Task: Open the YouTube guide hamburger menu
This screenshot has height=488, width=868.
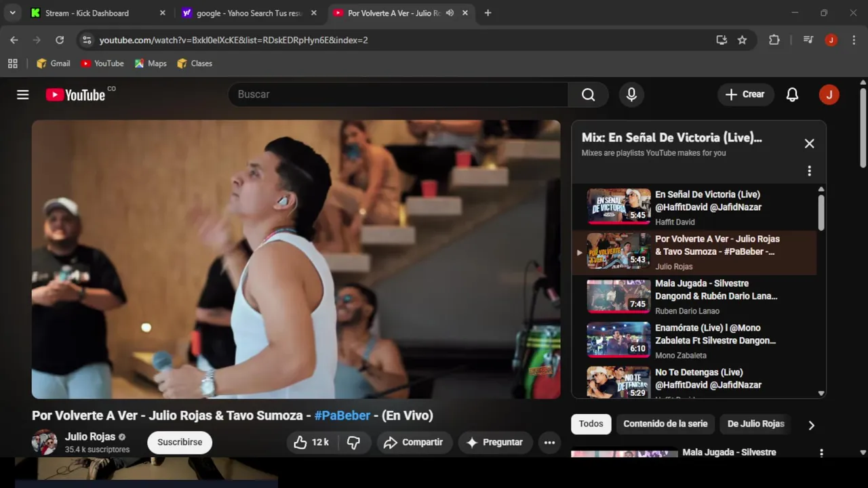Action: click(23, 95)
